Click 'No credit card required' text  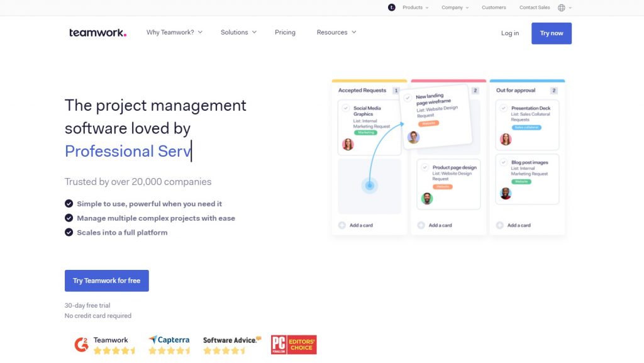[x=97, y=316]
